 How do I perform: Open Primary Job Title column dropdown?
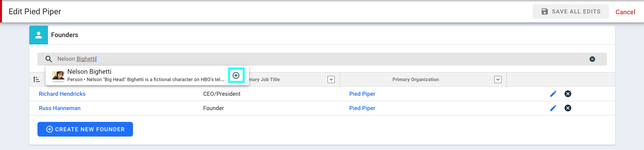pyautogui.click(x=331, y=79)
